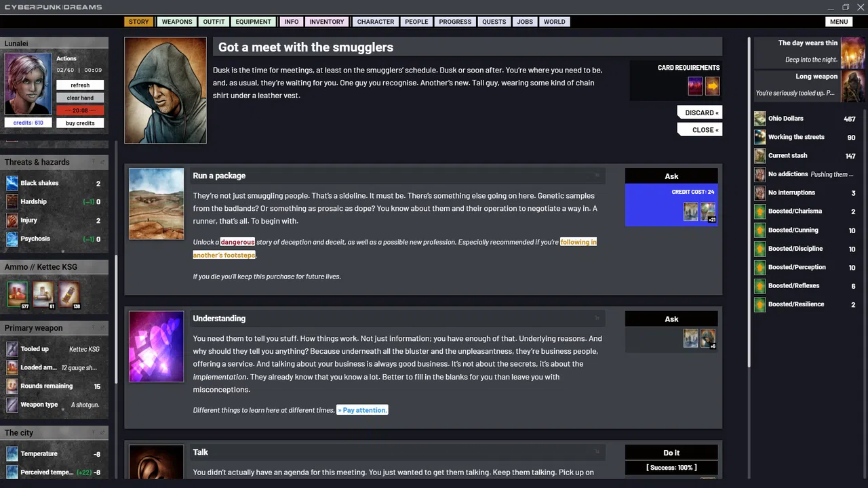
Task: Click the Long weapon card
Action: point(810,85)
